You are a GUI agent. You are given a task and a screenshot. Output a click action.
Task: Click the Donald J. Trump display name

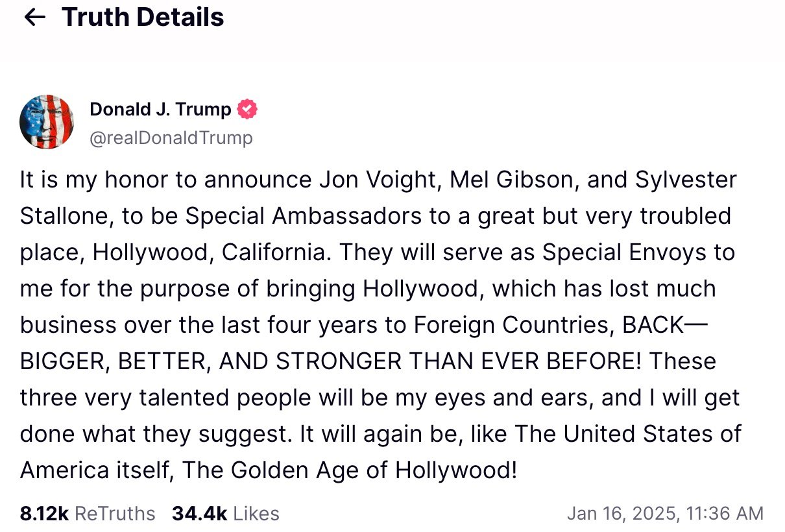pyautogui.click(x=160, y=109)
